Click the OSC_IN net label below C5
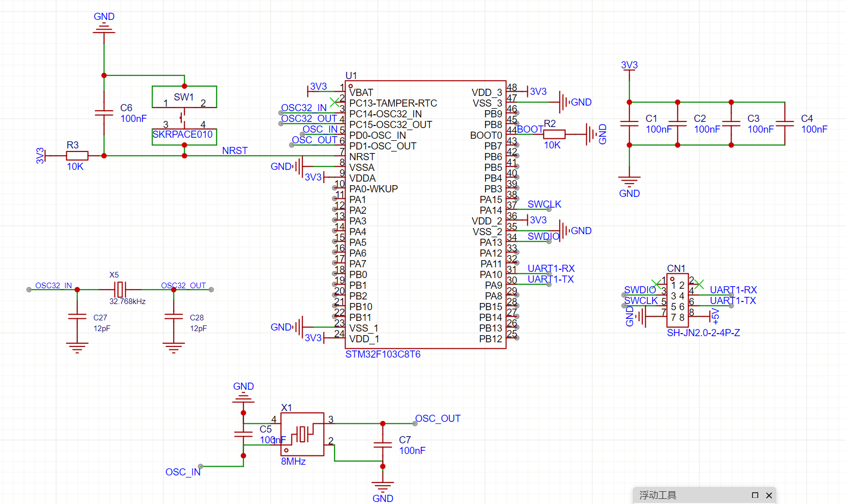Screen dimensions: 846x504 (x=183, y=472)
